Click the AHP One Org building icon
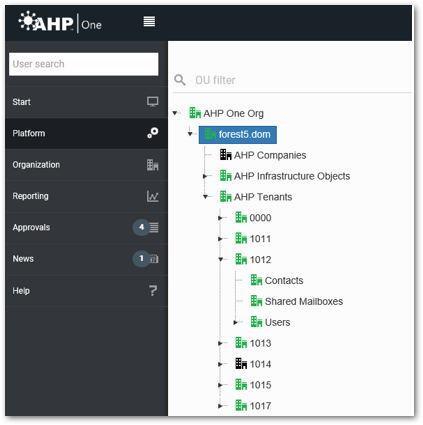This screenshot has height=425, width=423. click(195, 113)
